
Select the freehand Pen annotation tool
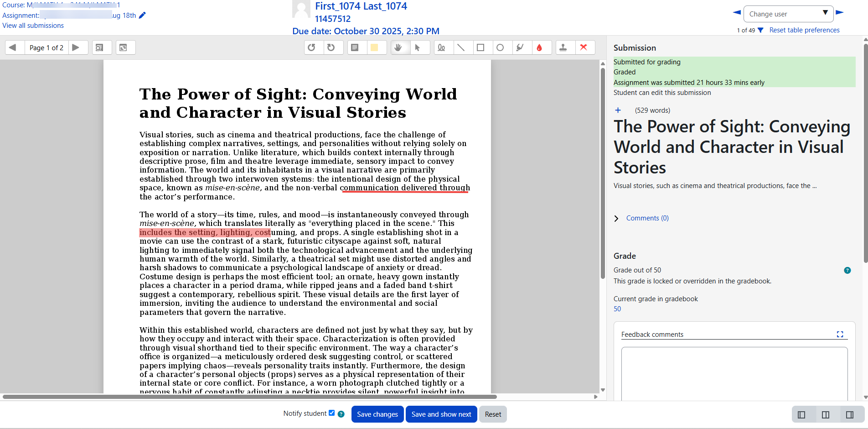click(x=441, y=47)
